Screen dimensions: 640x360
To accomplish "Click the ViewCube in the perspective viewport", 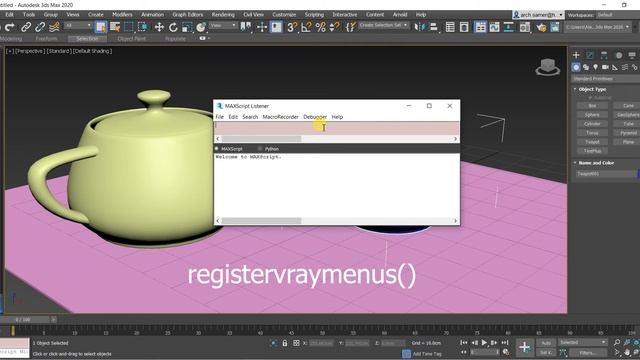I will (x=547, y=67).
